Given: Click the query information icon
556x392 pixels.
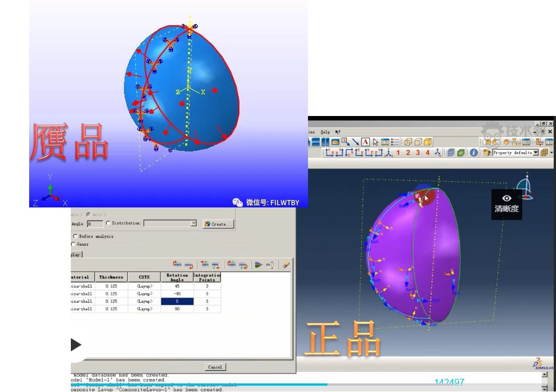Looking at the screenshot, I should pos(474,153).
